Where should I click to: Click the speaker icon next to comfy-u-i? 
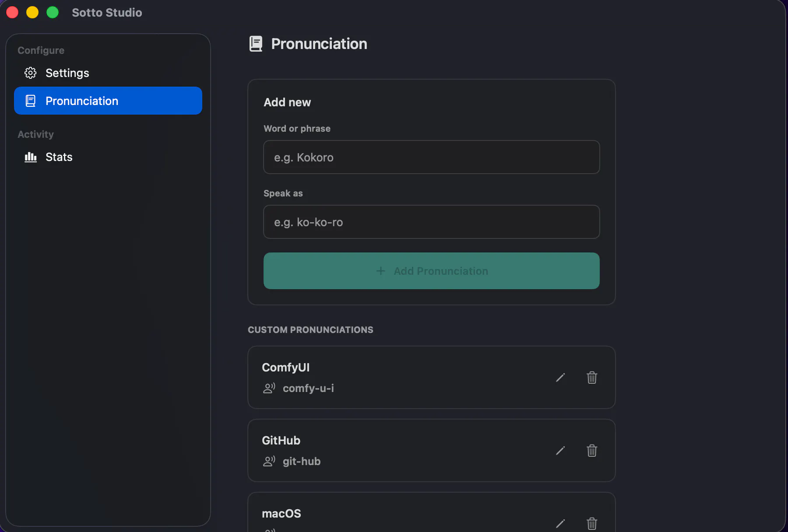(269, 388)
